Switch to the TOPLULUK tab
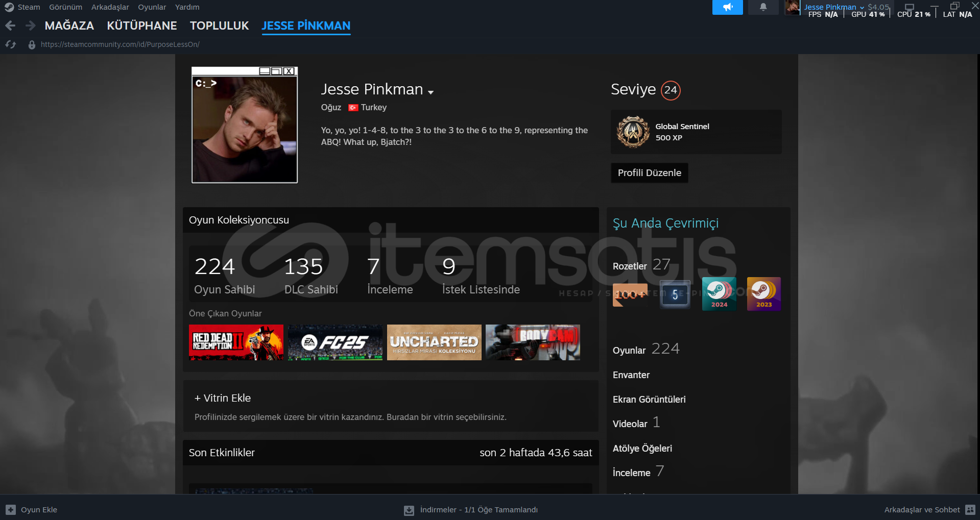 click(x=219, y=26)
